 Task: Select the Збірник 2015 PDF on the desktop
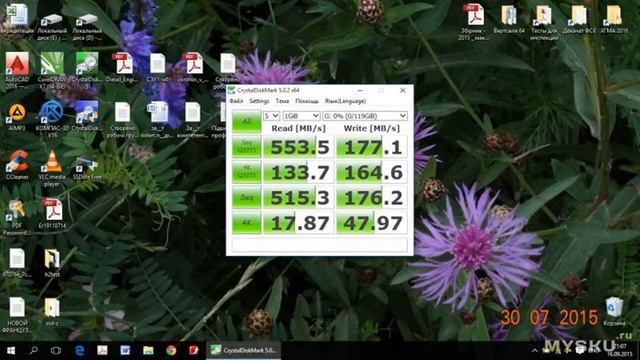[x=473, y=22]
